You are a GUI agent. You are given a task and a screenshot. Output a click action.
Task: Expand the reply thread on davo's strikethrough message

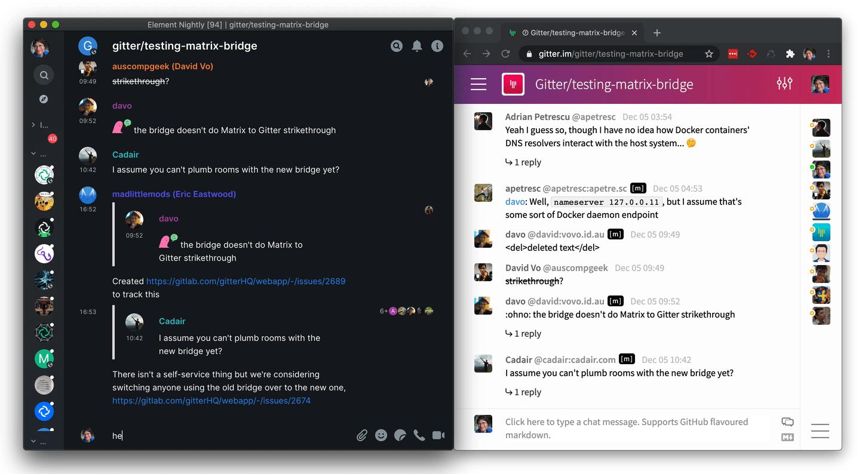click(x=523, y=333)
